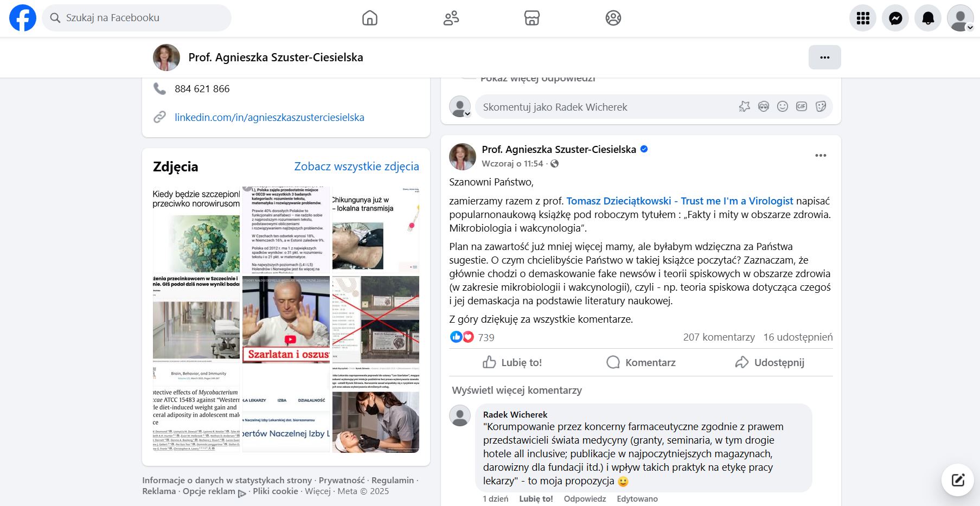Focus the Szukaj na Facebooku search box
Image resolution: width=980 pixels, height=506 pixels.
coord(137,18)
